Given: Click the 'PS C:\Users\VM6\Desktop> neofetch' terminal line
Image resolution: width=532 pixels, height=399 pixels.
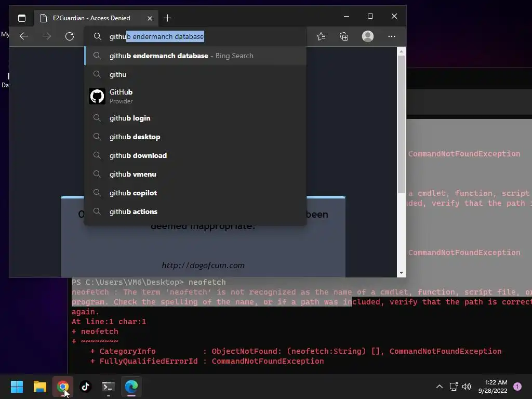Looking at the screenshot, I should coord(149,282).
